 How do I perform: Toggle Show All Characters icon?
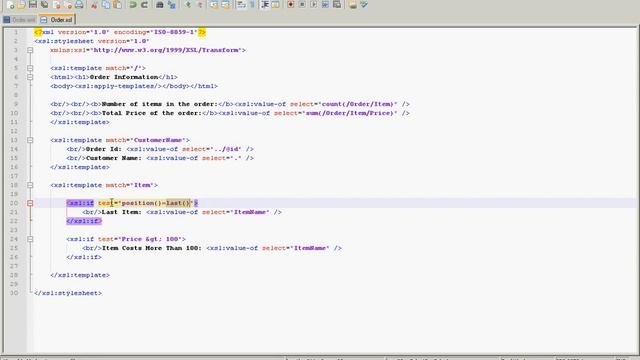[x=253, y=5]
